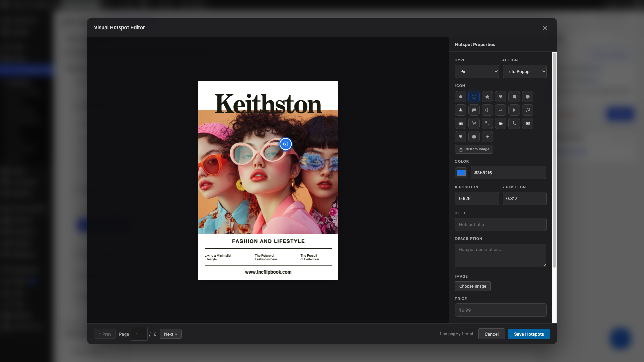Click the Price input field
The height and width of the screenshot is (362, 644).
pyautogui.click(x=501, y=310)
